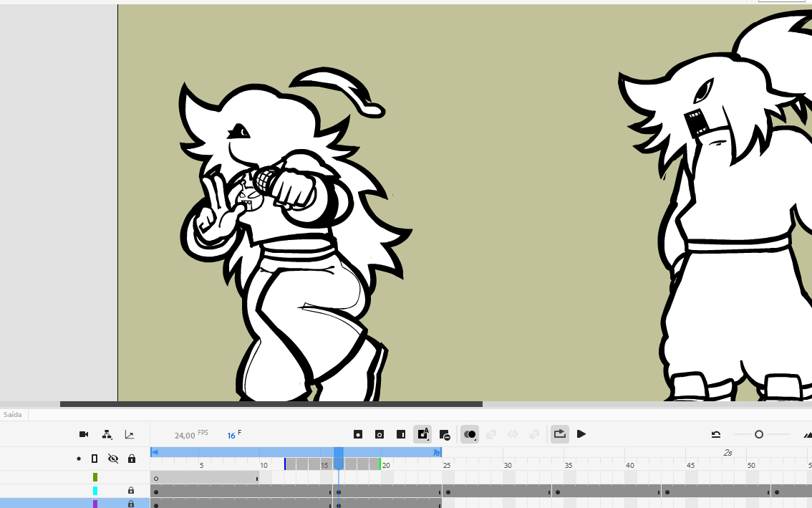Screen dimensions: 812x508
Task: Click the loop range start marker
Action: (x=155, y=453)
